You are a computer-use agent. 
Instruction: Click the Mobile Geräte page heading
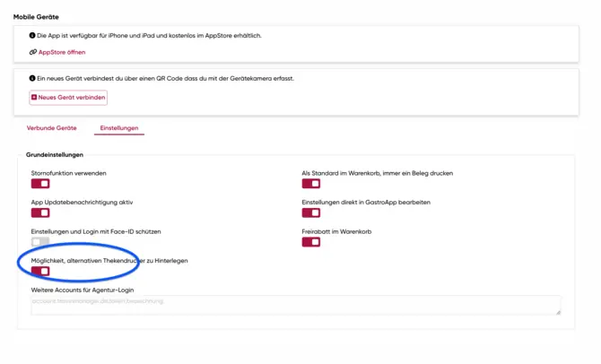point(36,16)
